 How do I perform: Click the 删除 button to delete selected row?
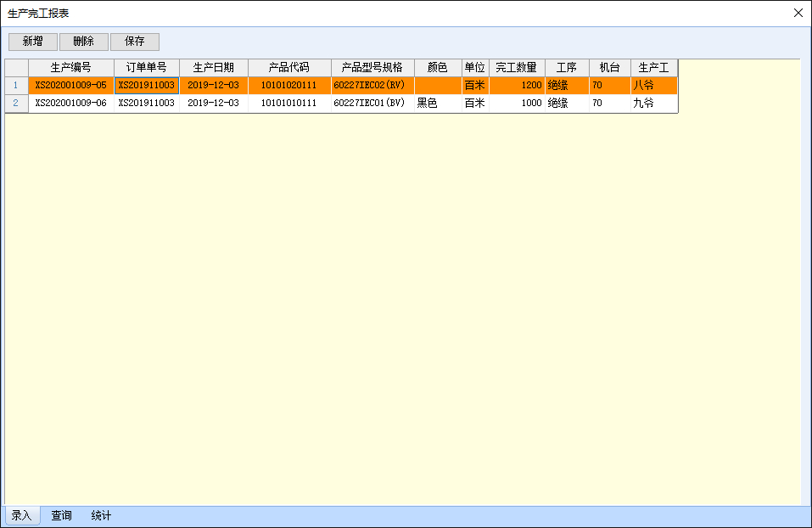pyautogui.click(x=83, y=41)
